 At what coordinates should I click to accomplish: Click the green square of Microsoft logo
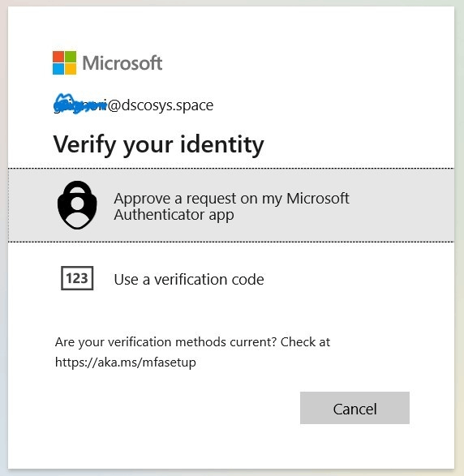pos(71,57)
